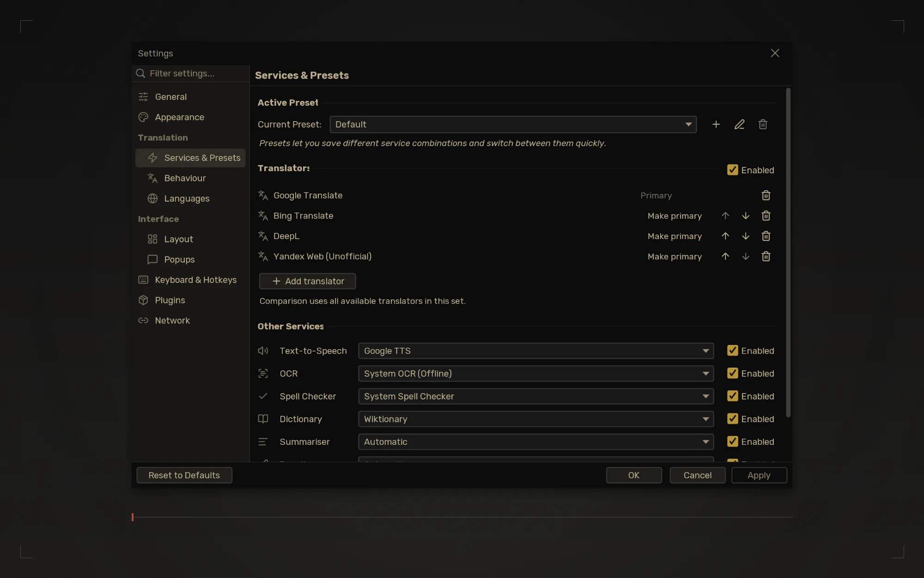Open General settings page
924x578 pixels.
[x=190, y=97]
